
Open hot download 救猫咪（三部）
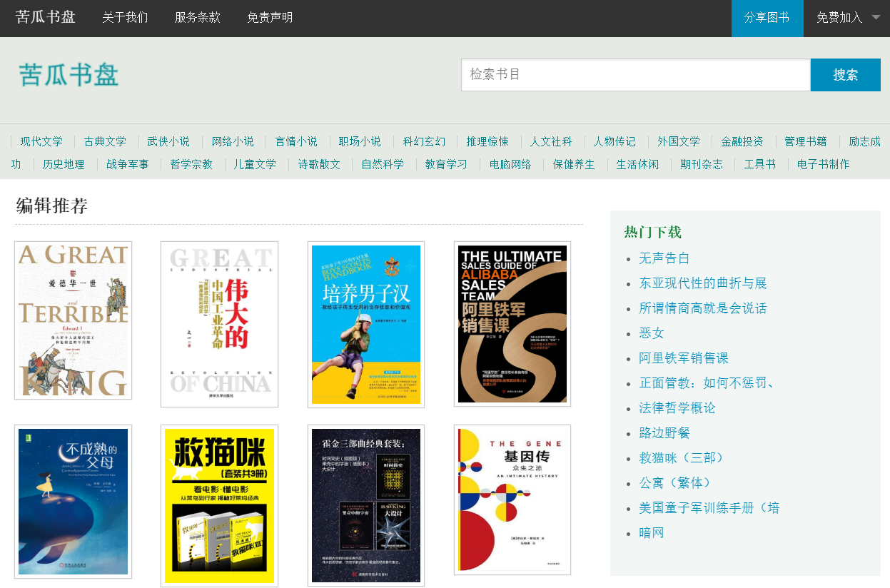point(683,458)
